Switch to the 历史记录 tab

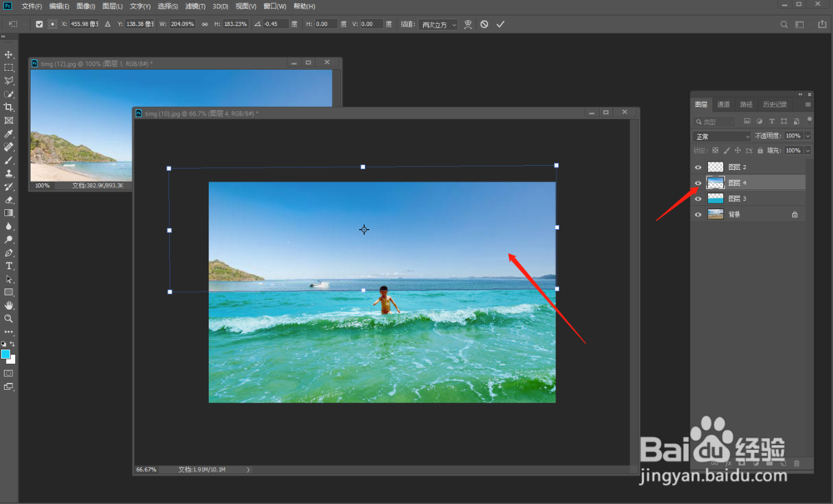775,105
